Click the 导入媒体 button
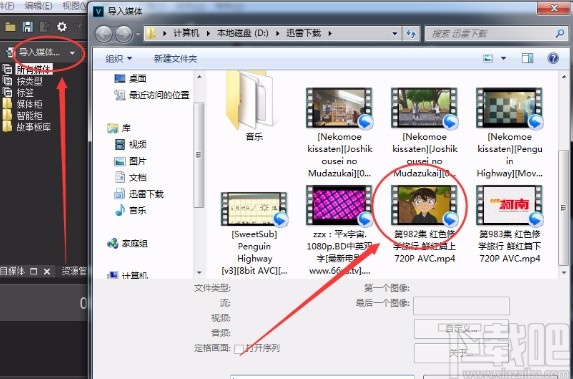This screenshot has width=573, height=379. (x=39, y=52)
